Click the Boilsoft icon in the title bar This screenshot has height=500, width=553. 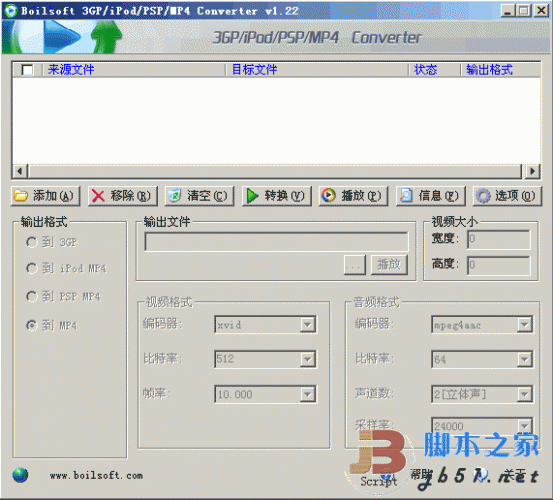point(11,11)
